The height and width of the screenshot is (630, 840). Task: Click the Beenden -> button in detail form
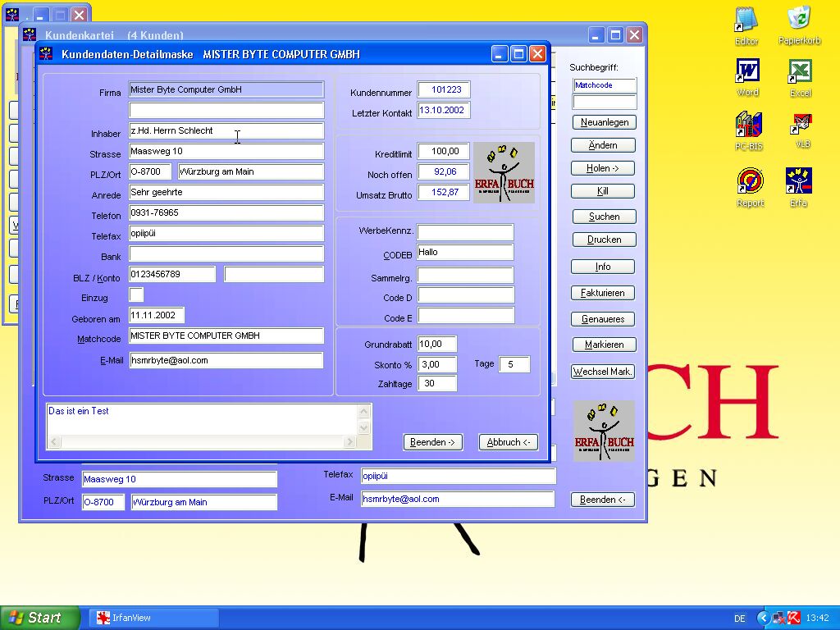tap(433, 442)
